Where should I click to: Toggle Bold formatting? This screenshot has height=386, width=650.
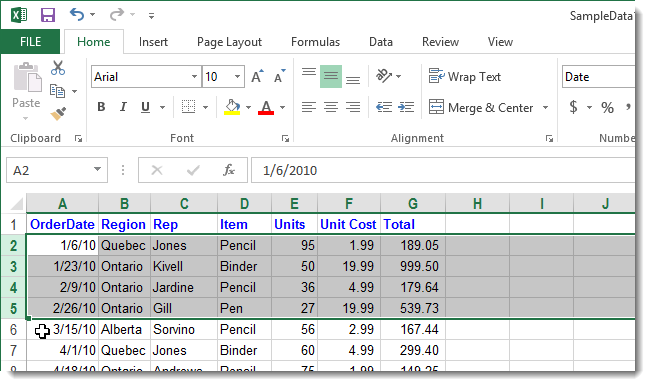tap(101, 107)
